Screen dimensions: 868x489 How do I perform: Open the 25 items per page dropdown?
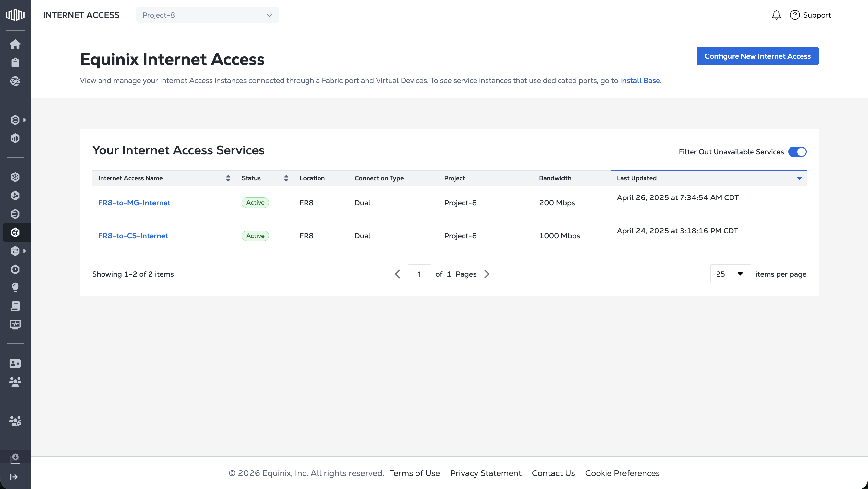click(730, 274)
